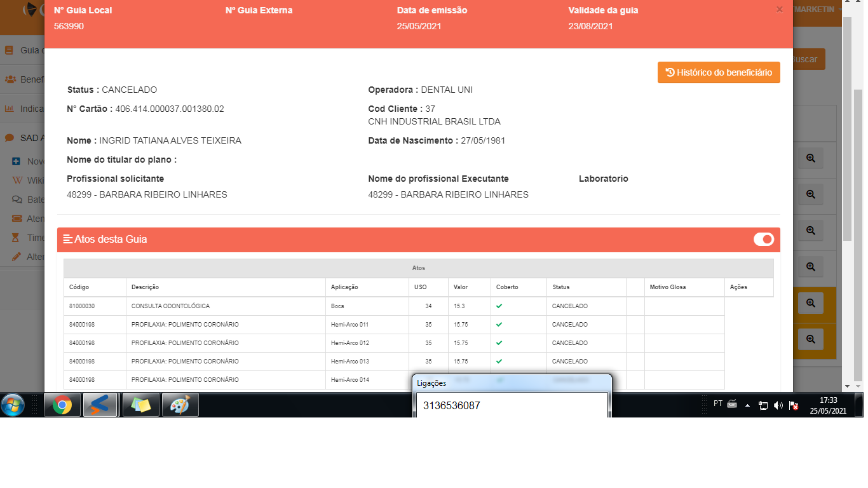Click the volume speaker tray icon

click(778, 405)
